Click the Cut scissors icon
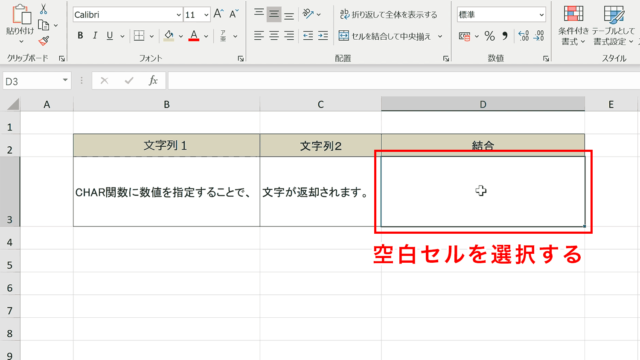This screenshot has height=360, width=640. pyautogui.click(x=43, y=9)
